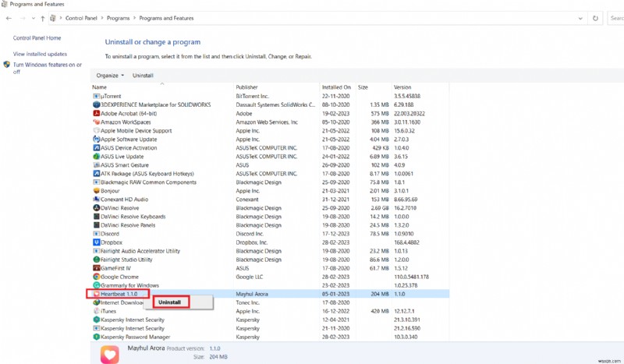Click the Kaspersky Password Manager icon

pos(96,337)
